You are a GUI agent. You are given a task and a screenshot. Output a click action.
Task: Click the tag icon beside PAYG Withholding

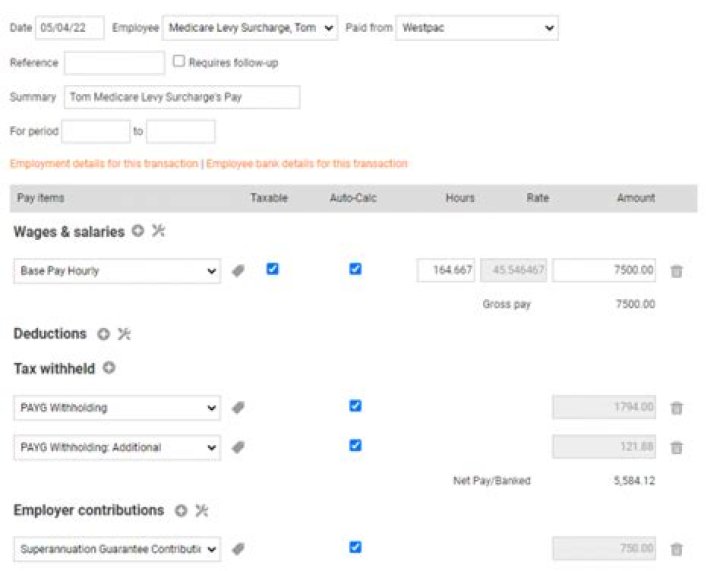(238, 408)
